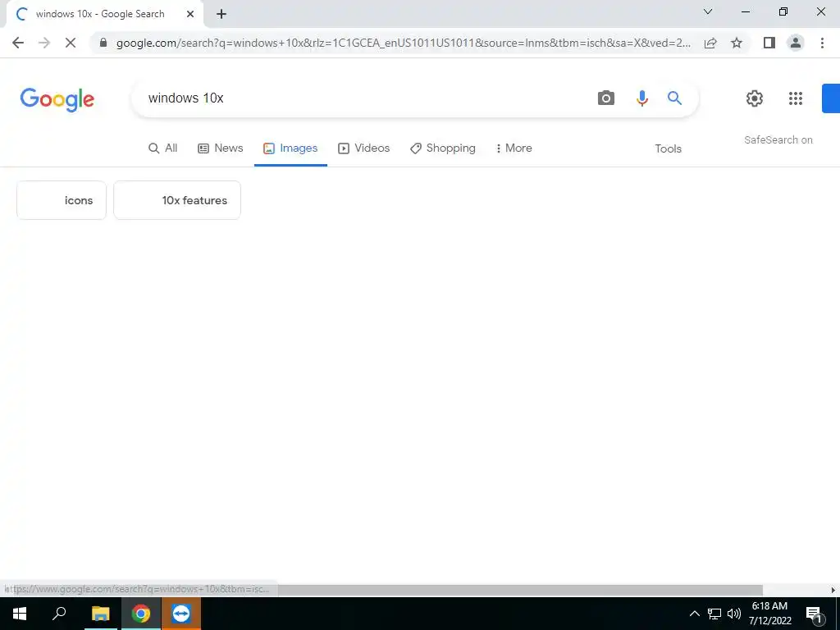
Task: Open the Chrome side panel icon
Action: point(769,43)
